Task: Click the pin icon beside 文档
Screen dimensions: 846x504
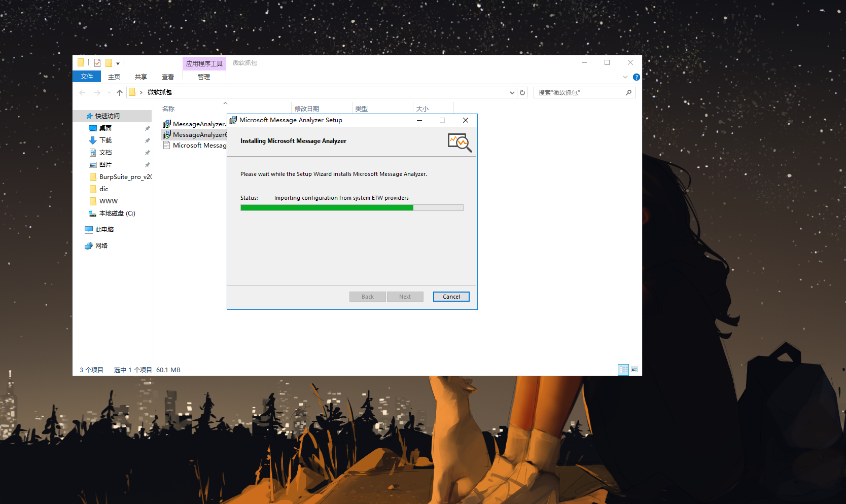Action: 147,153
